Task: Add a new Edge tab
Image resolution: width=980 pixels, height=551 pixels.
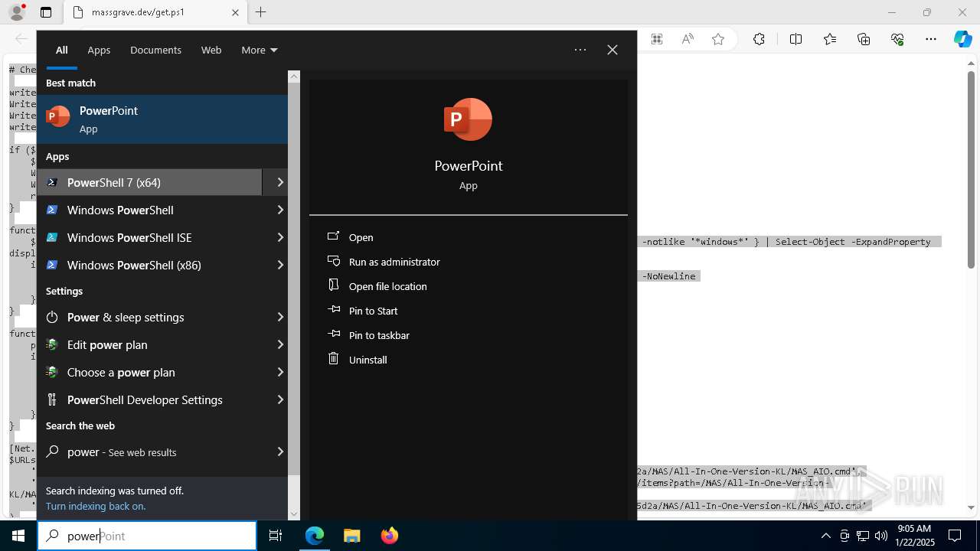Action: 260,12
